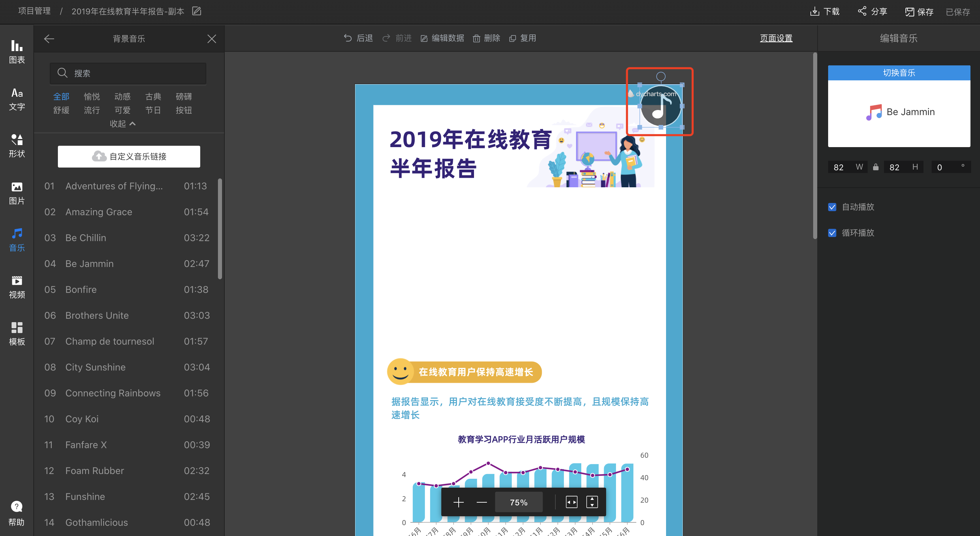
Task: Open the 文字 text panel
Action: point(17,99)
